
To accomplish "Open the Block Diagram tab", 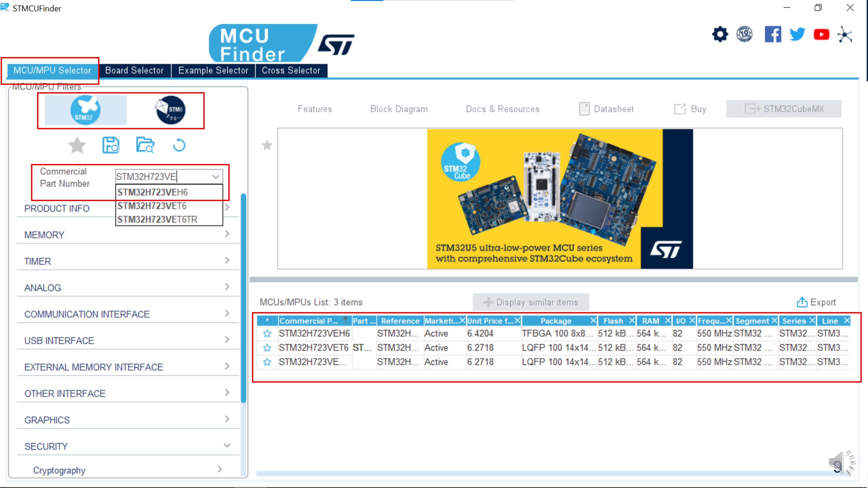I will tap(399, 109).
